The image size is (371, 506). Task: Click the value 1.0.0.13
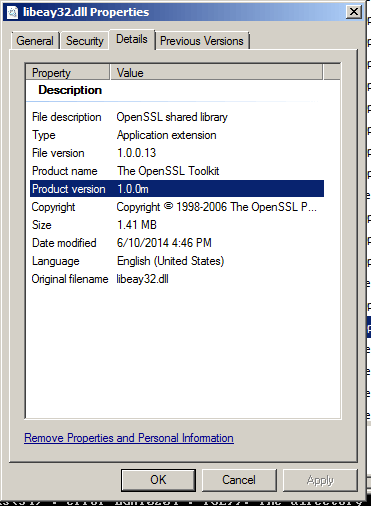coord(137,153)
